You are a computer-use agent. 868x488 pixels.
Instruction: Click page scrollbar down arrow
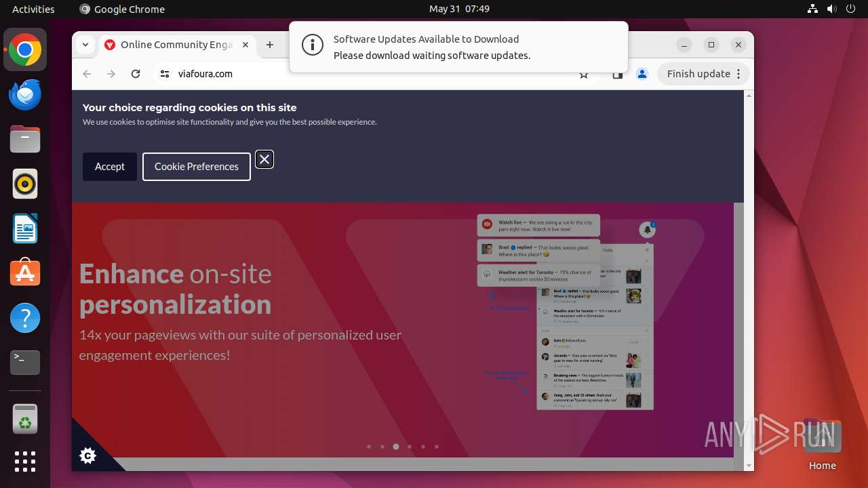pyautogui.click(x=749, y=466)
